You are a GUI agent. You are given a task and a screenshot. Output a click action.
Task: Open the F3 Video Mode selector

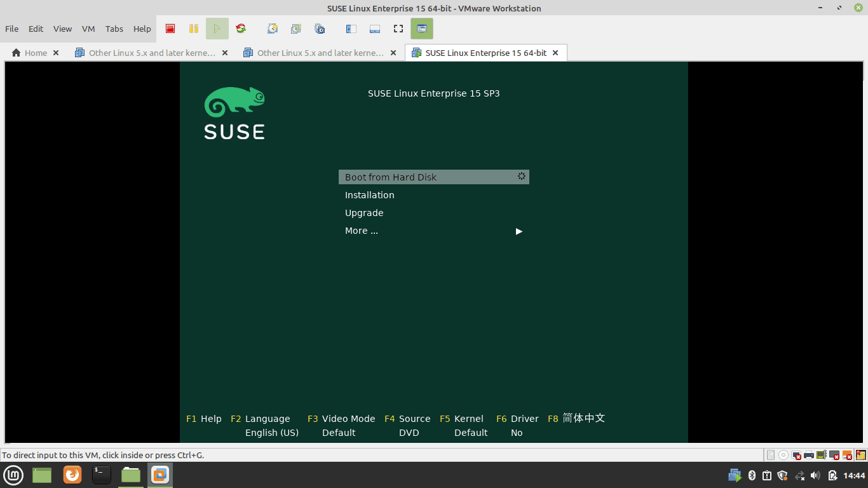click(x=341, y=419)
